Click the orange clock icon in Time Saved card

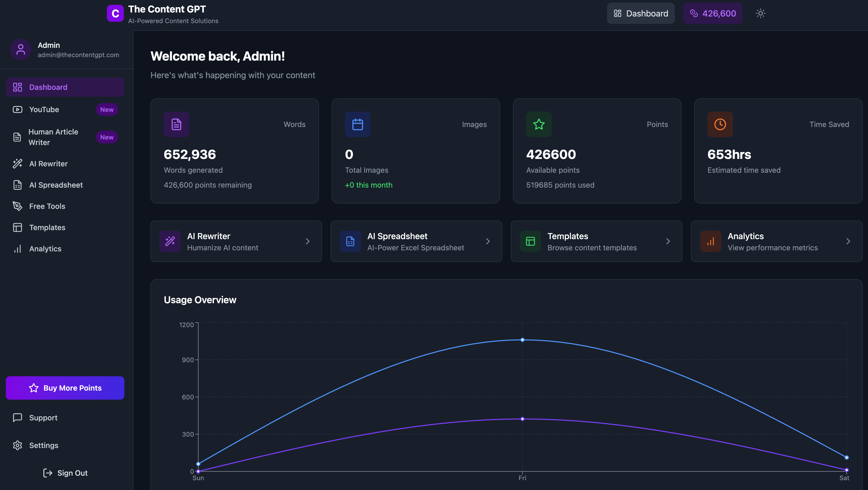pos(720,124)
